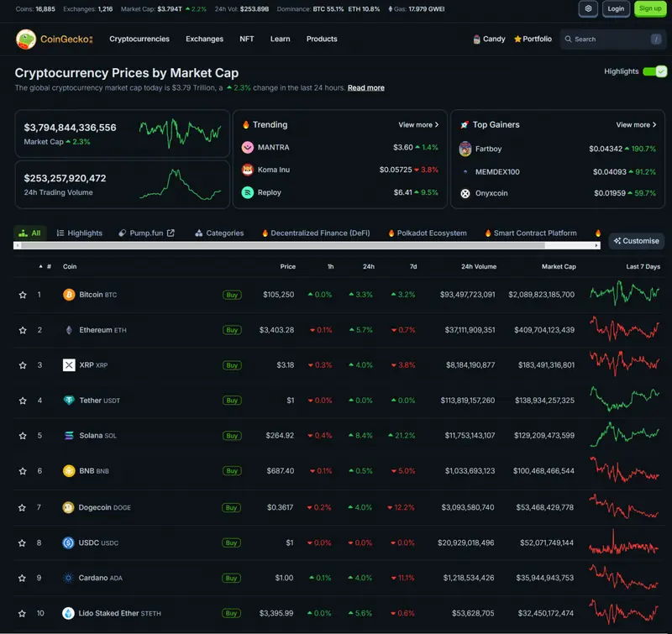The width and height of the screenshot is (672, 634).
Task: Select the All tab
Action: tap(30, 233)
